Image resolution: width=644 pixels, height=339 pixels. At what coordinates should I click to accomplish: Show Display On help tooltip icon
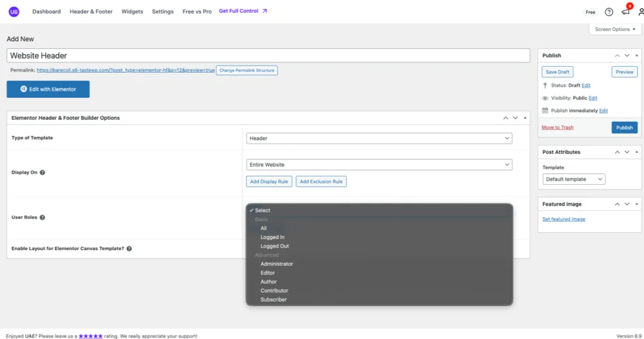pyautogui.click(x=43, y=173)
